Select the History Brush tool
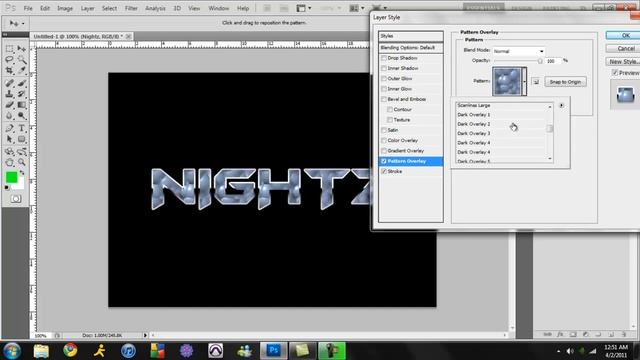The height and width of the screenshot is (360, 640). pos(22,94)
